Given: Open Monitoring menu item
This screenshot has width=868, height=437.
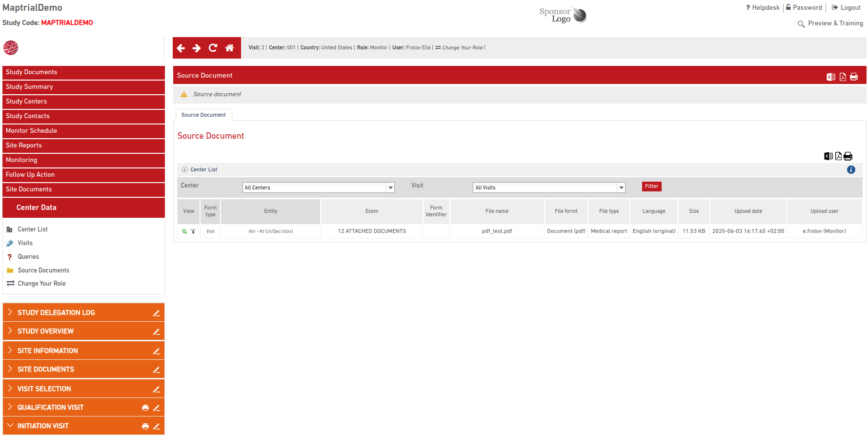Looking at the screenshot, I should pos(83,160).
